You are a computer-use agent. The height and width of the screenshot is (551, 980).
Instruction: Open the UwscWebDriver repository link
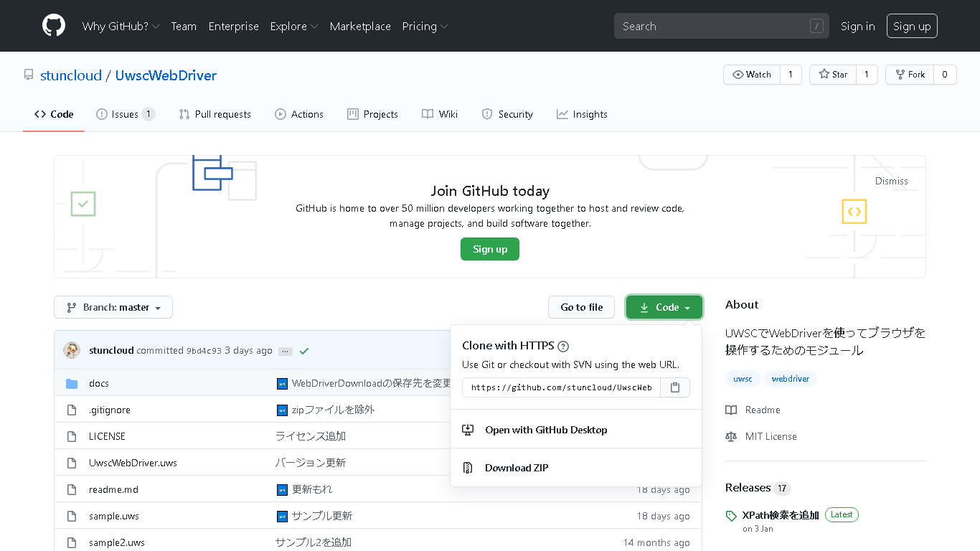(x=166, y=75)
